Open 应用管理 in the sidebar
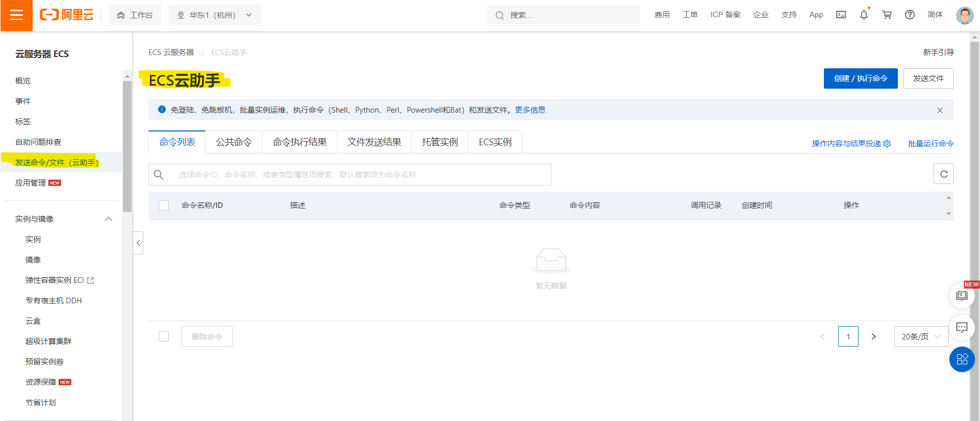This screenshot has width=980, height=421. 31,182
